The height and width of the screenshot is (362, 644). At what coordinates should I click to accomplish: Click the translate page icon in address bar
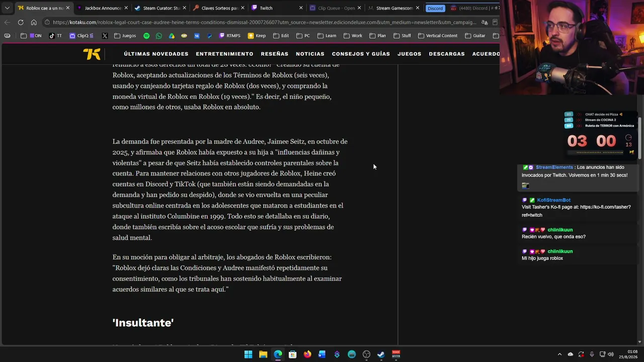[x=484, y=22]
